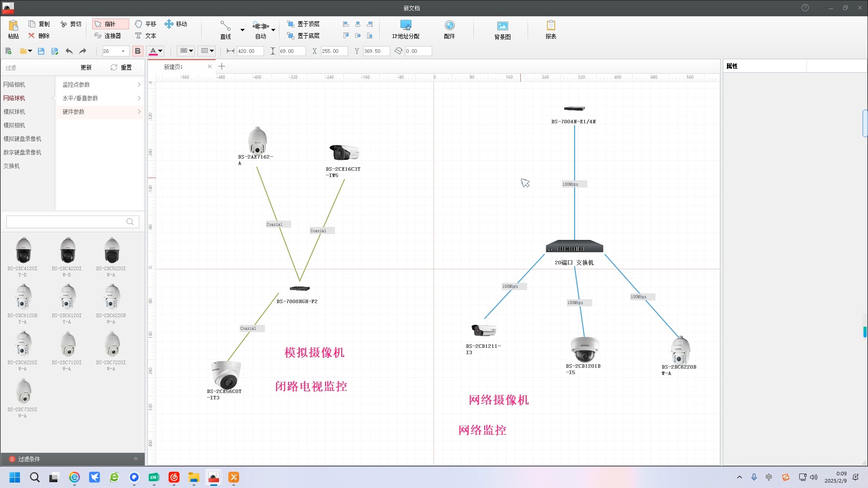Click the undo arrow icon

(69, 51)
